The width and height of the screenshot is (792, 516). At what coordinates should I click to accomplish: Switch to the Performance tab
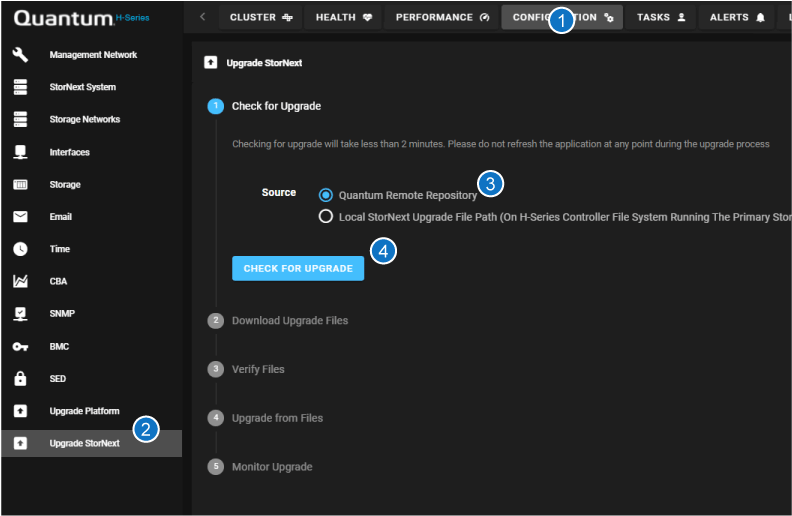click(x=442, y=17)
